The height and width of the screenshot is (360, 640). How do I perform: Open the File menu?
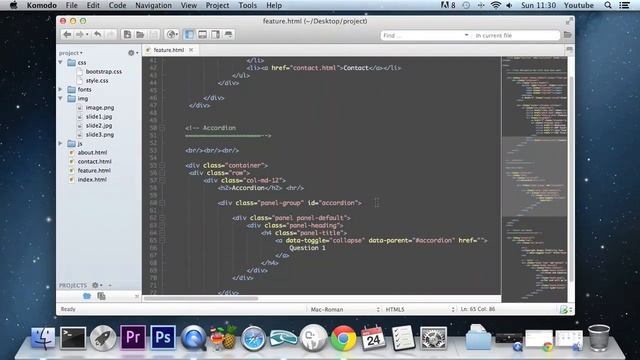(x=71, y=5)
